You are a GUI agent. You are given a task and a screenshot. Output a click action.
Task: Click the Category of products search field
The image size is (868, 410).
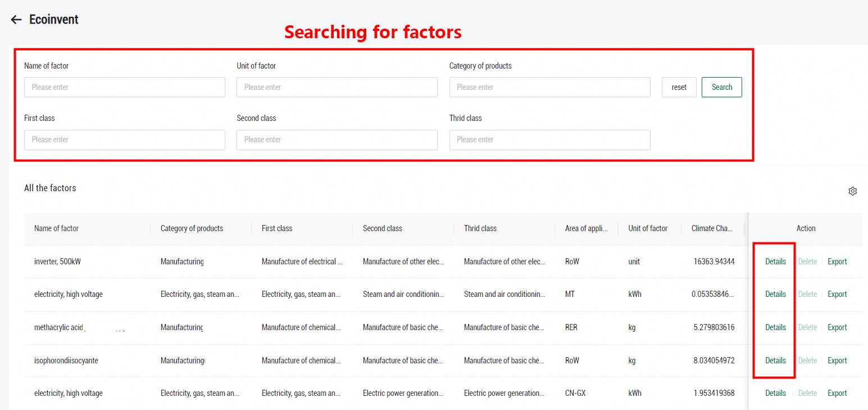[549, 87]
